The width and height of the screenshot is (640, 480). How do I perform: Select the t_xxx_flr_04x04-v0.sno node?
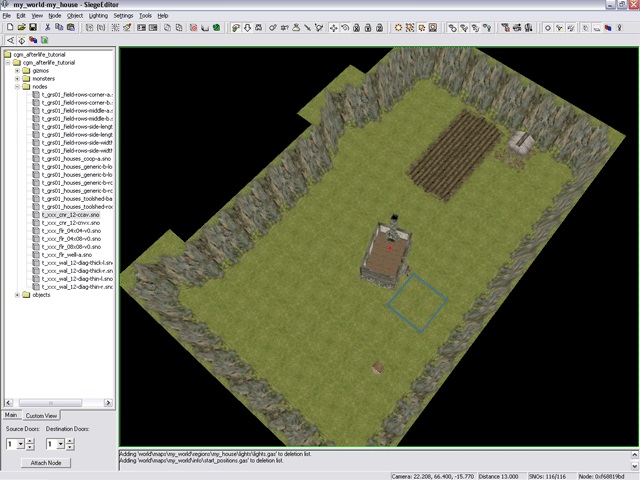[x=71, y=231]
